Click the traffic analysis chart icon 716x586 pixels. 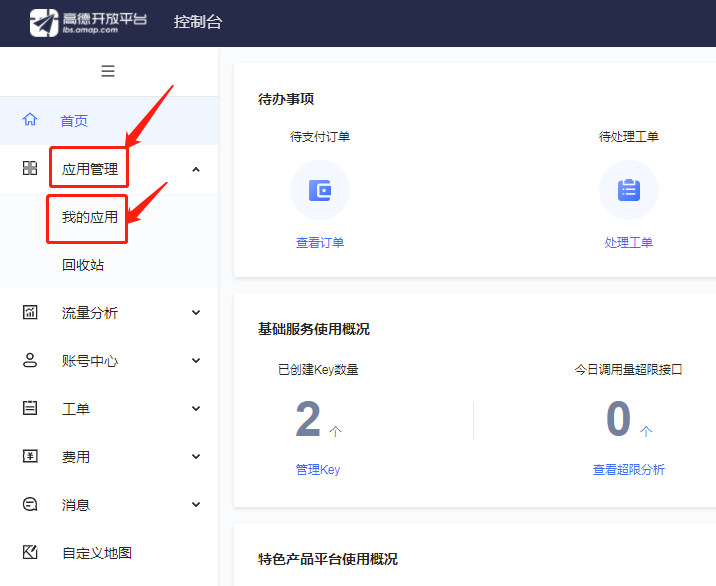[30, 312]
